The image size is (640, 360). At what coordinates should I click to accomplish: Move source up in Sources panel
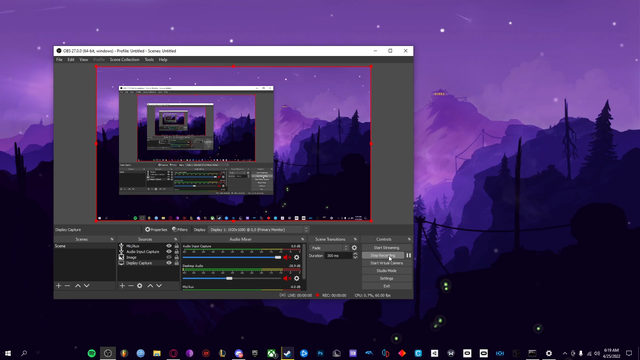tap(150, 286)
